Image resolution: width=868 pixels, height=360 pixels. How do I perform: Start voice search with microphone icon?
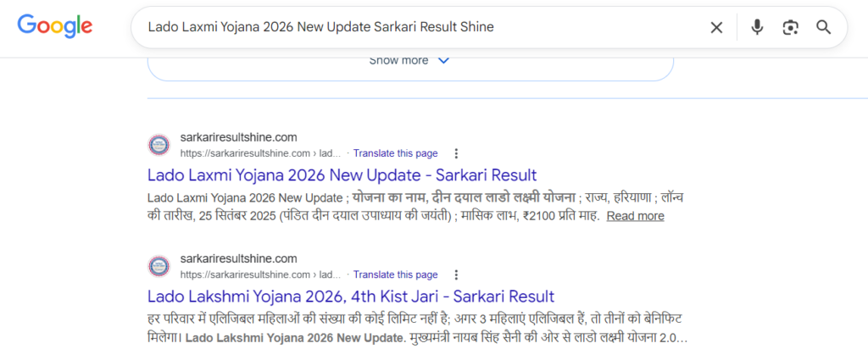(757, 27)
